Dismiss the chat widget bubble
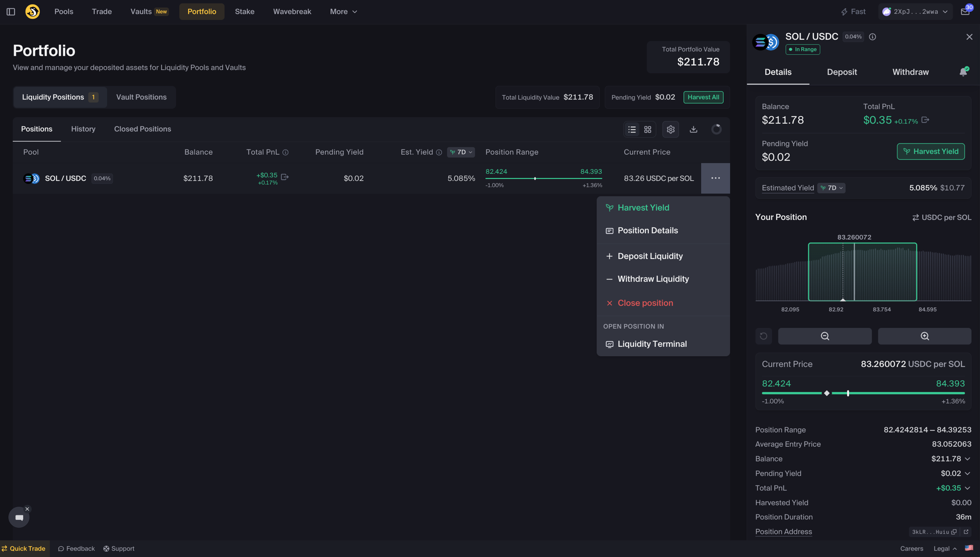This screenshot has height=557, width=980. [x=27, y=509]
